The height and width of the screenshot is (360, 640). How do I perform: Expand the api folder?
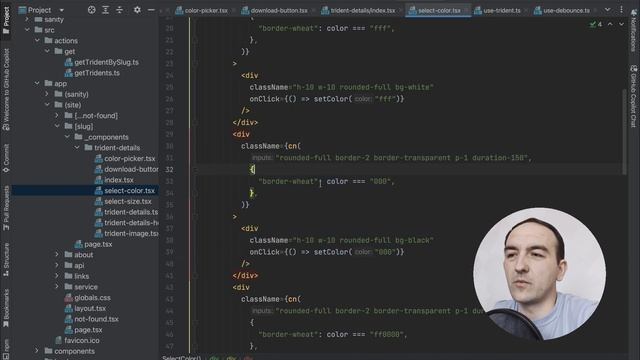point(57,265)
